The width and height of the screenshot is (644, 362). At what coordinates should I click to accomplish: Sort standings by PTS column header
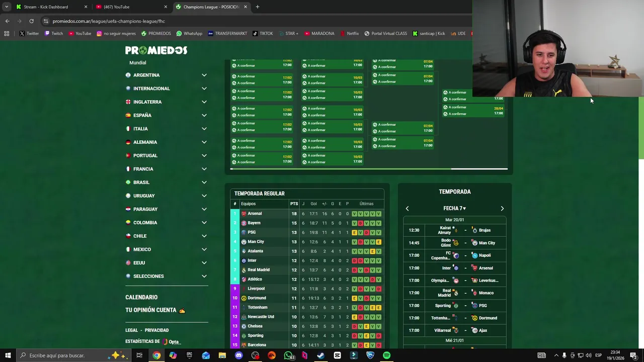pos(294,204)
